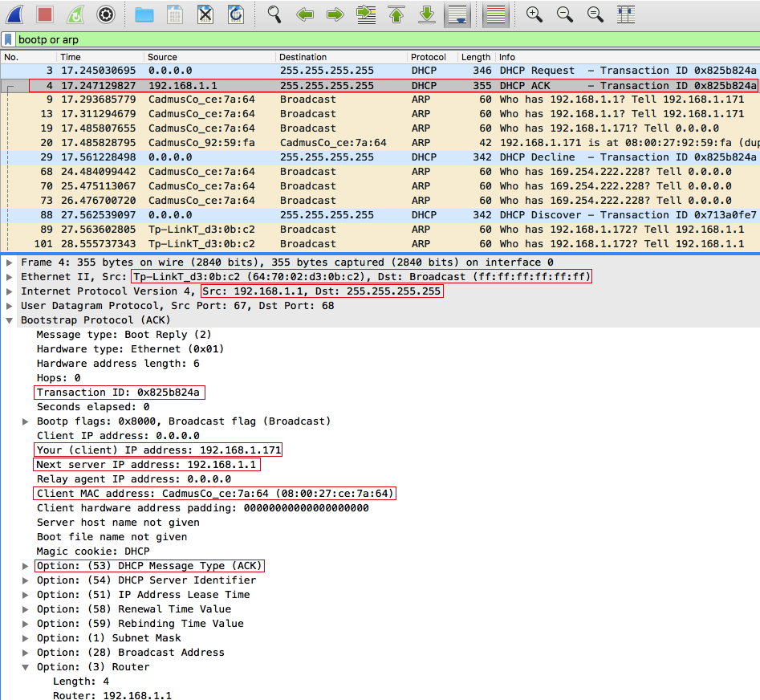The height and width of the screenshot is (700, 760).
Task: Expand Internet Protocol Version 4 node
Action: click(x=9, y=292)
